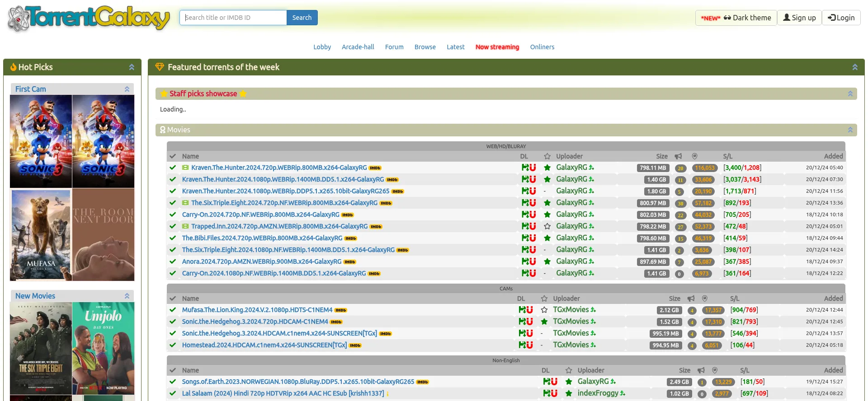Click comments megaphone header icon in WEB/HD/BLURAY table
The height and width of the screenshot is (401, 868).
click(678, 156)
